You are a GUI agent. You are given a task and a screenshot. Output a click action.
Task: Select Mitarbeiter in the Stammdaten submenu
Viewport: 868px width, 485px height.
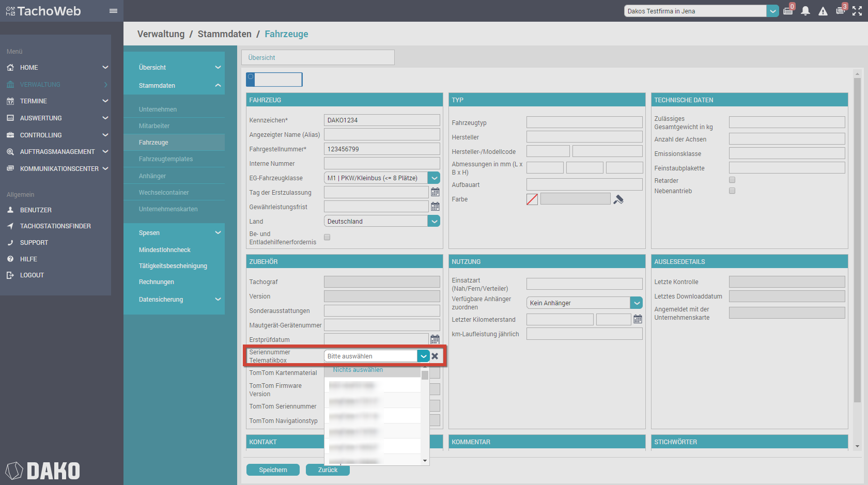(154, 126)
